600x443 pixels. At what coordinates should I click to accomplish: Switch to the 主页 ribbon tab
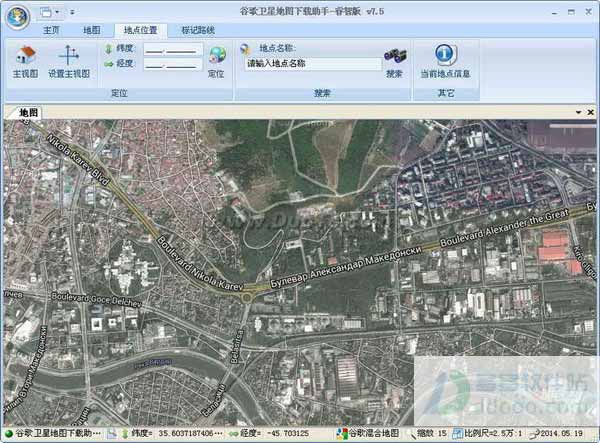coord(51,30)
